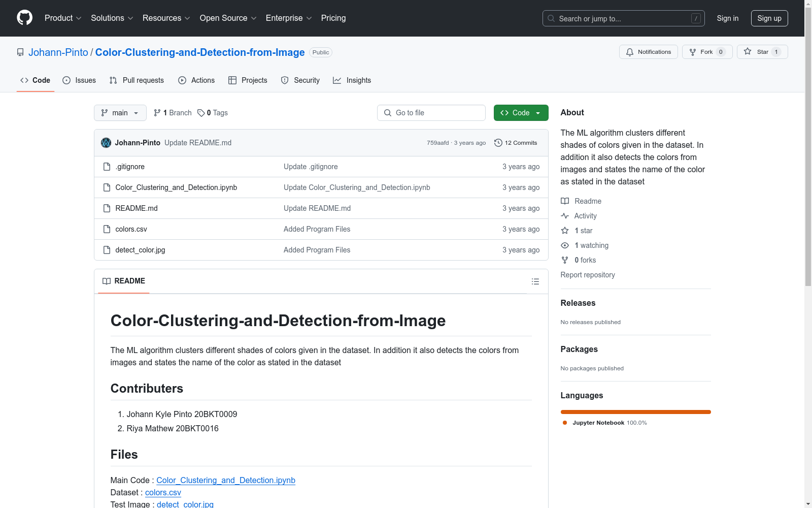This screenshot has width=812, height=508.
Task: Click the clock icon beside 12 Commits
Action: (x=498, y=143)
